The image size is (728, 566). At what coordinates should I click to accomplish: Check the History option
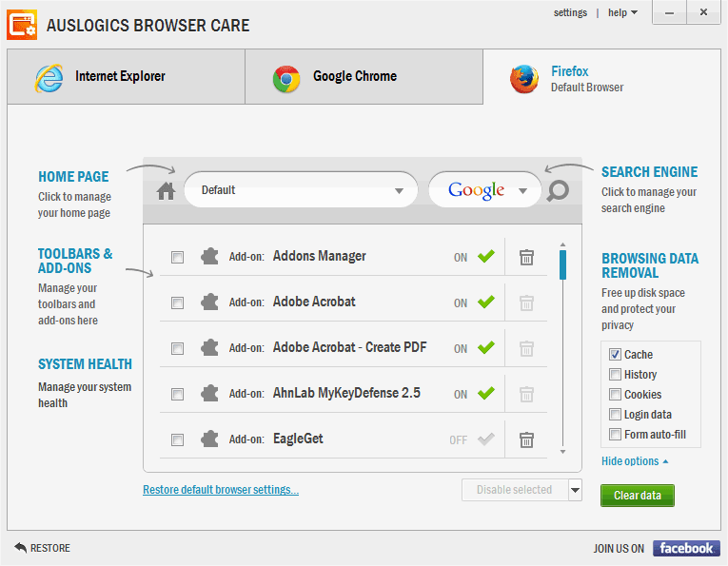(x=615, y=375)
